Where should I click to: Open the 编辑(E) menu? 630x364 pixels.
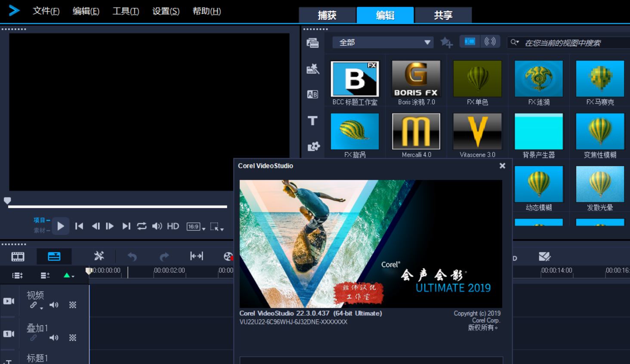coord(86,11)
